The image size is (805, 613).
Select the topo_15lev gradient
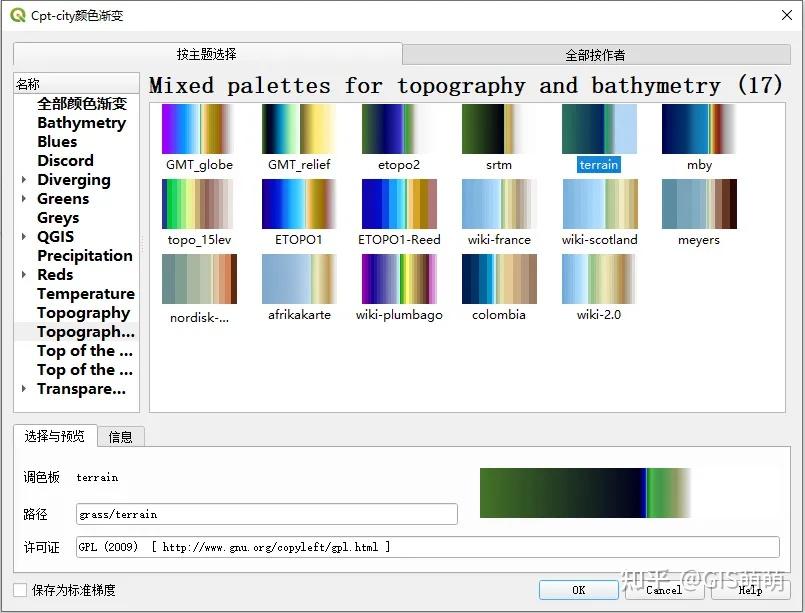coord(198,204)
